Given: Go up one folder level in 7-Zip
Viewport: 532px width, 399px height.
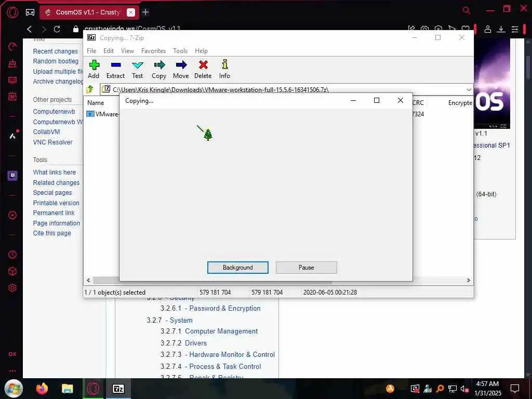Looking at the screenshot, I should [90, 89].
